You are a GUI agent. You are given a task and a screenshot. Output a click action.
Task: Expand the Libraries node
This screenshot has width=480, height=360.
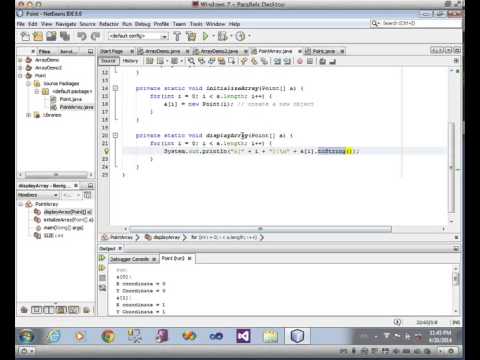29,115
